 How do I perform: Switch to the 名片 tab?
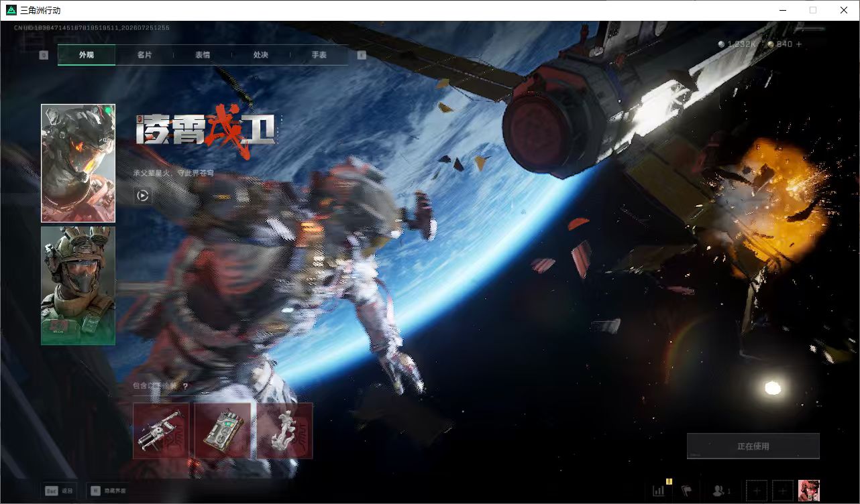click(144, 55)
